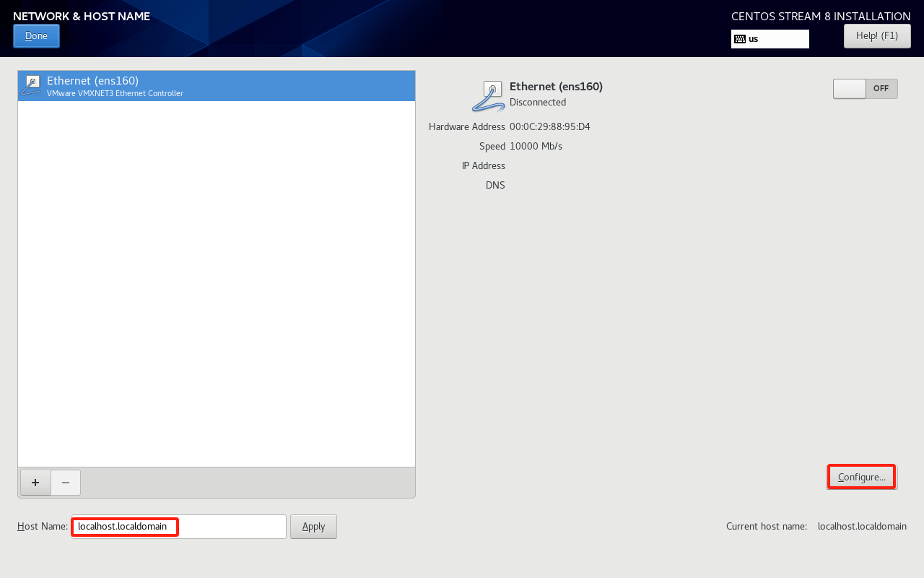This screenshot has height=578, width=924.
Task: Open Help with the Help! (F1) button
Action: click(x=876, y=36)
